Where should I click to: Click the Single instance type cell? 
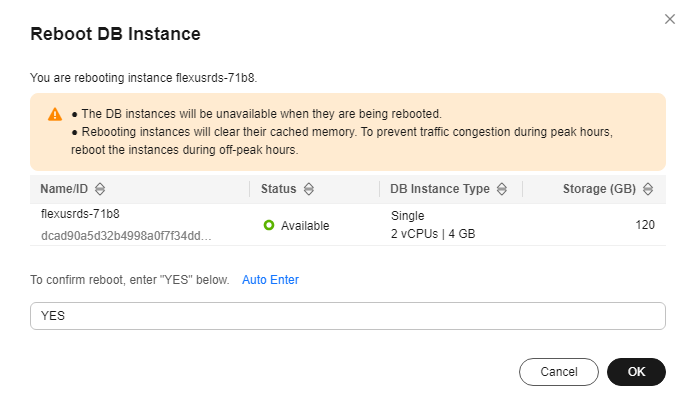[408, 215]
